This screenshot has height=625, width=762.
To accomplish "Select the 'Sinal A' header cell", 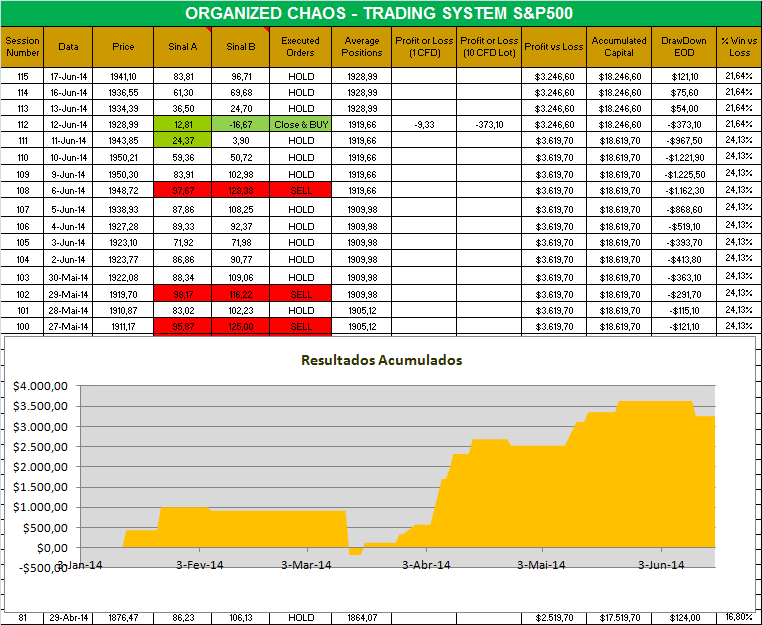I will [182, 47].
